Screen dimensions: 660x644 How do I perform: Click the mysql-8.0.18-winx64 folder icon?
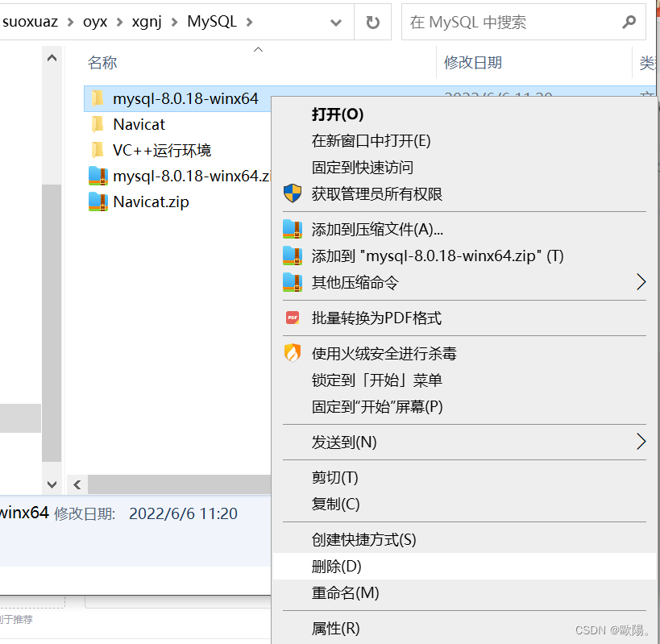[98, 98]
